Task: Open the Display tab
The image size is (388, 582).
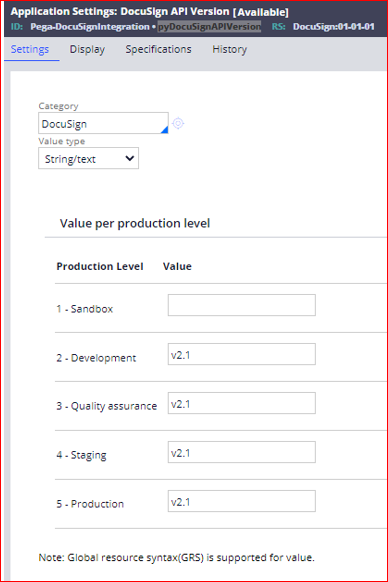Action: (x=87, y=49)
